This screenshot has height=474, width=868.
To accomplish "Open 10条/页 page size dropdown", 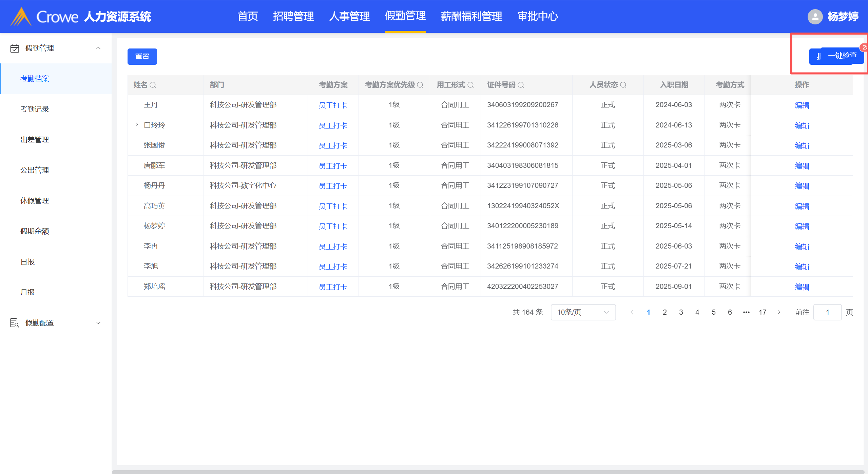I will click(583, 312).
